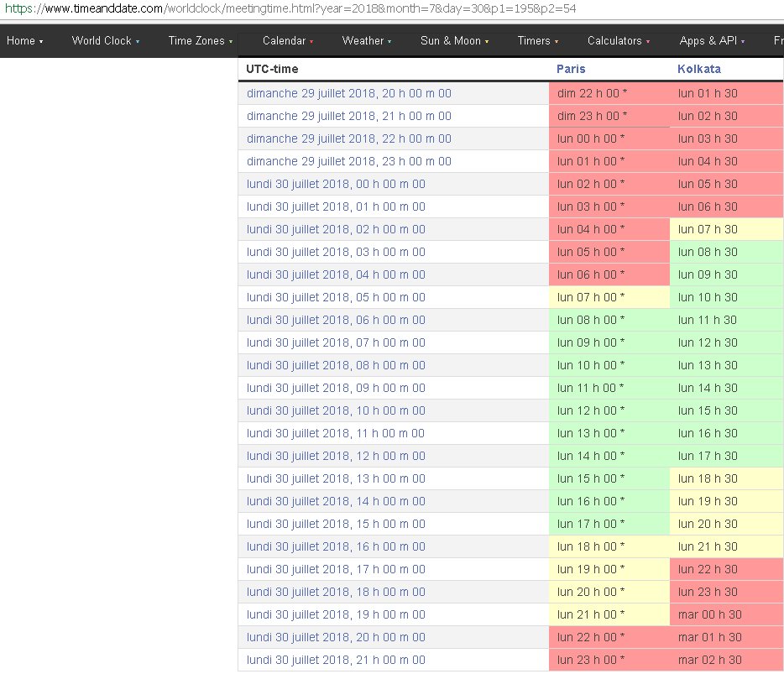This screenshot has width=784, height=674.
Task: Open link lundi 30 juillet 2018, 07 h 00
Action: [x=336, y=342]
